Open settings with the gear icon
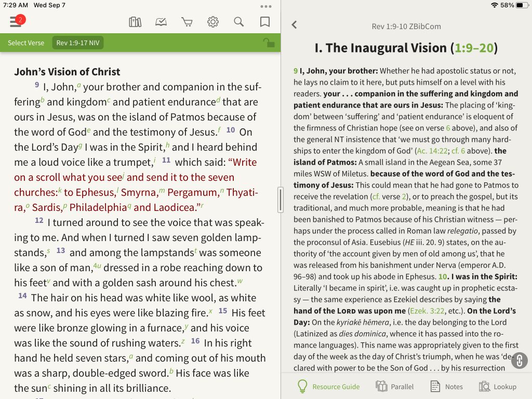532x399 pixels. pos(212,22)
